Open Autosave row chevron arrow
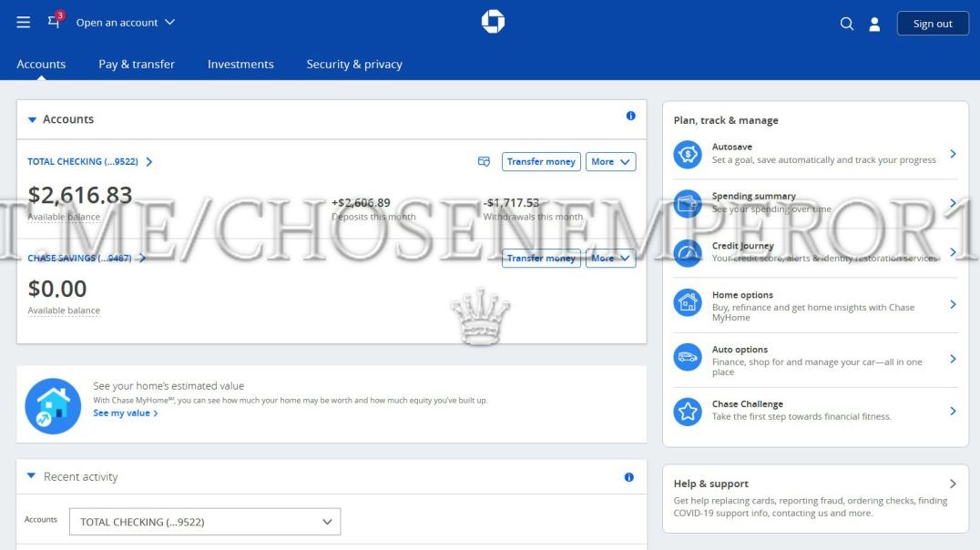The height and width of the screenshot is (550, 980). tap(953, 154)
